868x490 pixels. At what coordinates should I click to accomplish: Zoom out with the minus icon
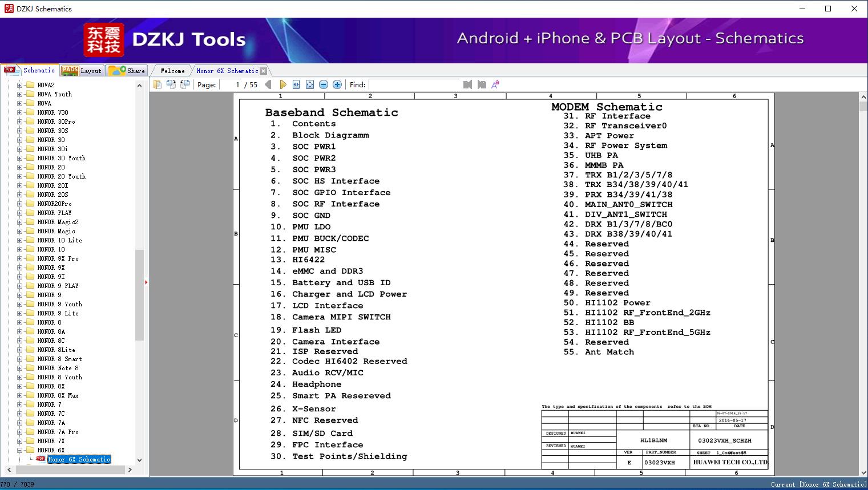tap(324, 84)
